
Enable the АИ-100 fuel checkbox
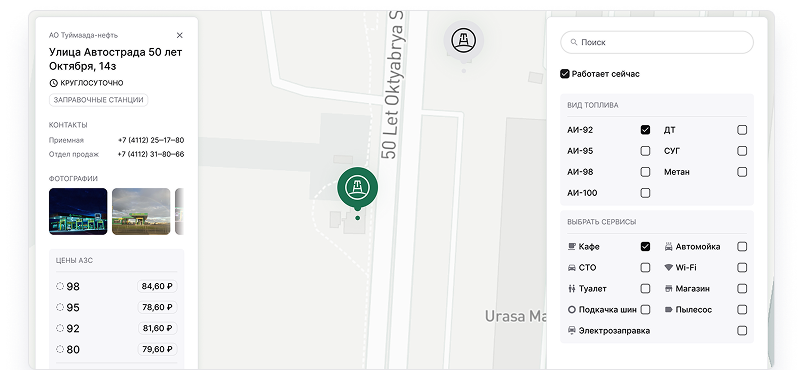[x=645, y=193]
